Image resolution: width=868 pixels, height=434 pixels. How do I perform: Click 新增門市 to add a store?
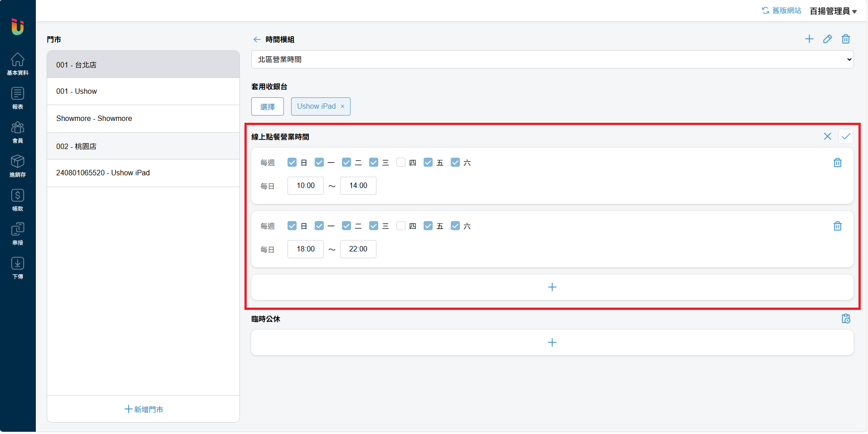click(143, 409)
